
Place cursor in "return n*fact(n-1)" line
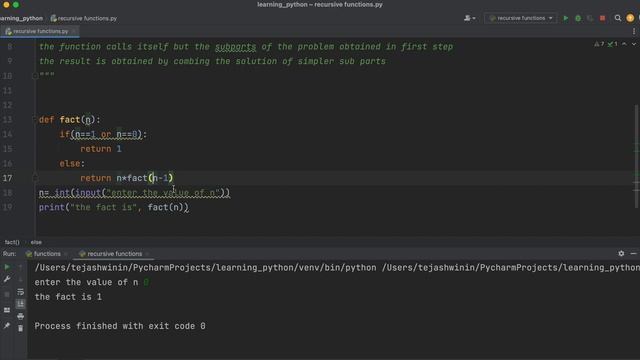tap(127, 178)
